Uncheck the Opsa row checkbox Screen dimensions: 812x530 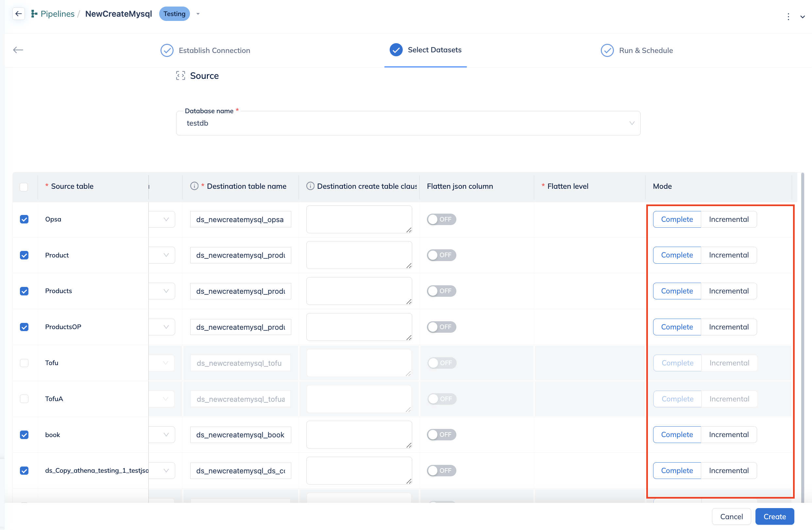(24, 219)
